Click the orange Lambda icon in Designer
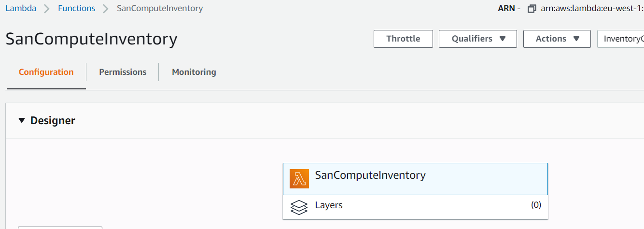 299,179
